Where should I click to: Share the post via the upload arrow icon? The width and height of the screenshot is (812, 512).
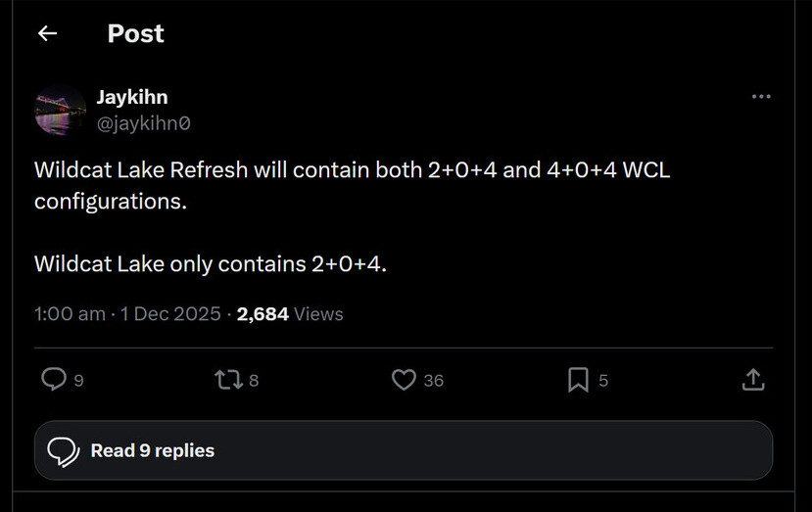pyautogui.click(x=752, y=379)
